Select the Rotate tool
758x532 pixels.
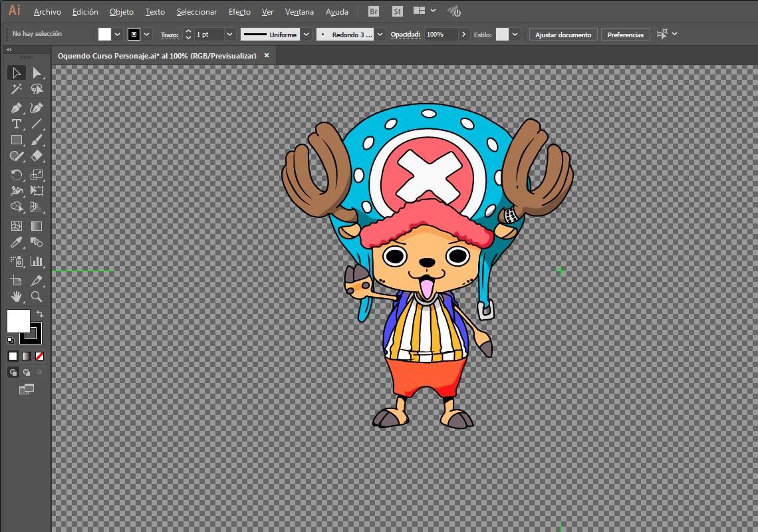pyautogui.click(x=17, y=175)
